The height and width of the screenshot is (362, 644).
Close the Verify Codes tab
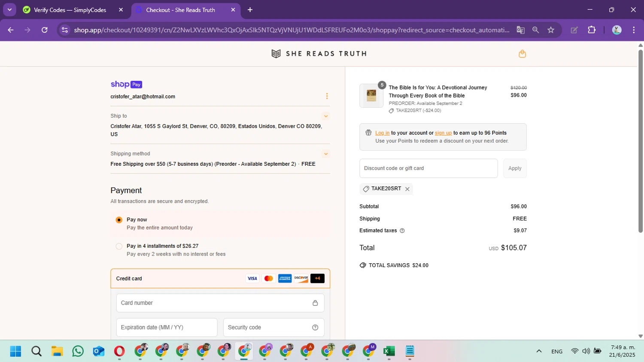point(121,10)
